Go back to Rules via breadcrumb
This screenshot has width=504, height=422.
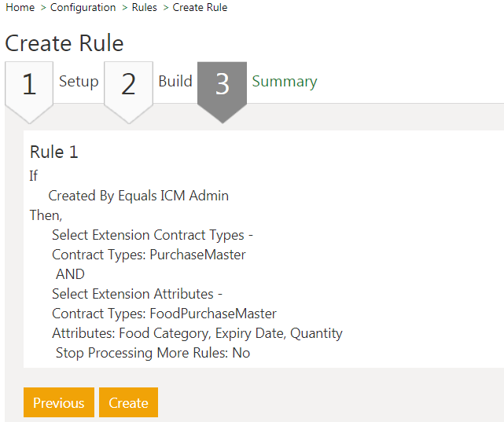coord(144,8)
